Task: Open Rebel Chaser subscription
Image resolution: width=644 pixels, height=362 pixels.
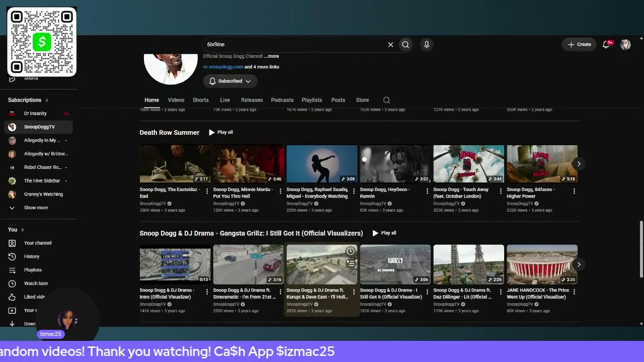Action: (39, 167)
